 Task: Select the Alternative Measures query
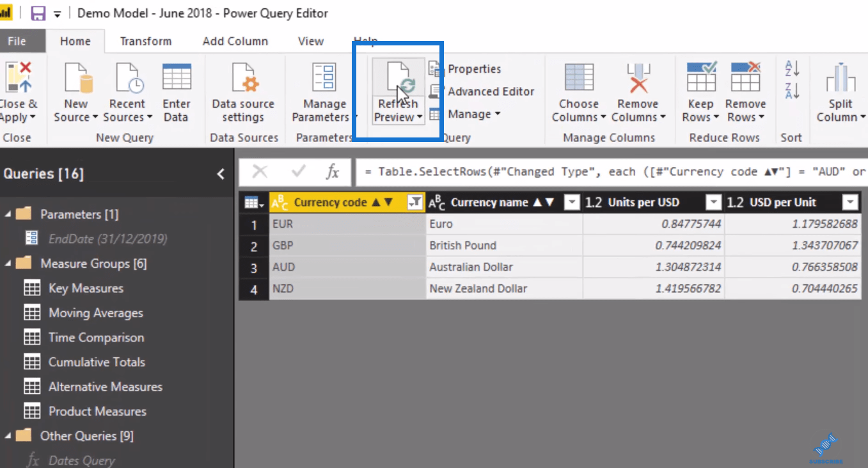[106, 387]
